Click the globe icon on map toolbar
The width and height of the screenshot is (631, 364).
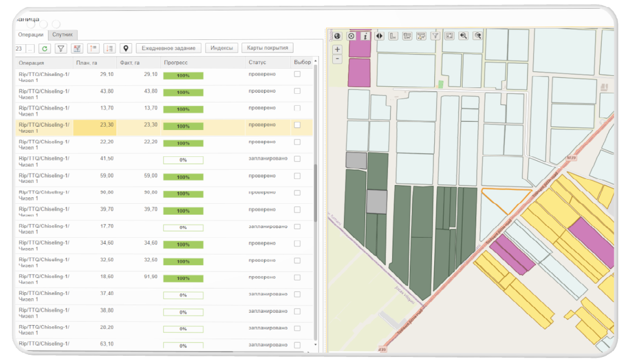pyautogui.click(x=338, y=36)
